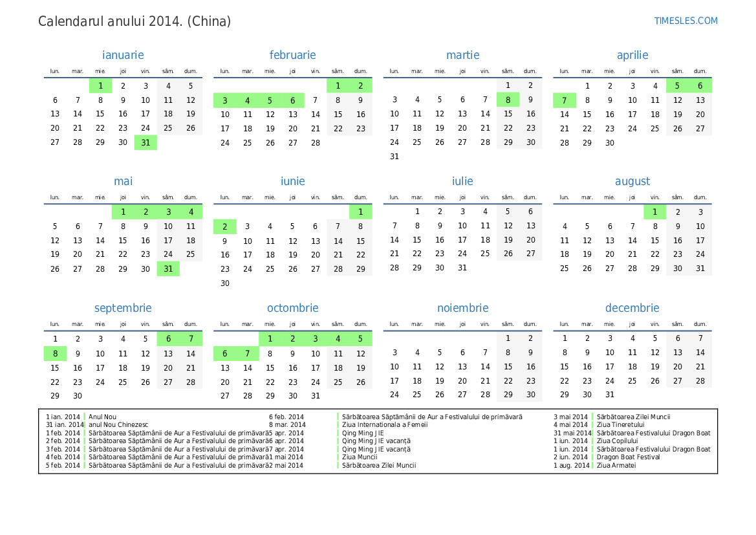Select the Anul Nou legend entry
The image size is (756, 535).
(103, 417)
